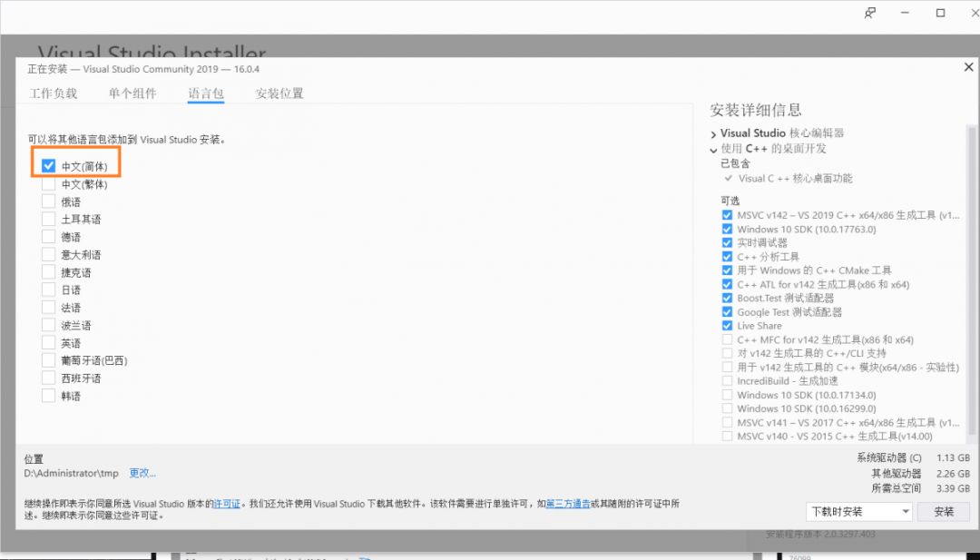This screenshot has height=560, width=980.
Task: Click the 安装 button
Action: pos(944,511)
